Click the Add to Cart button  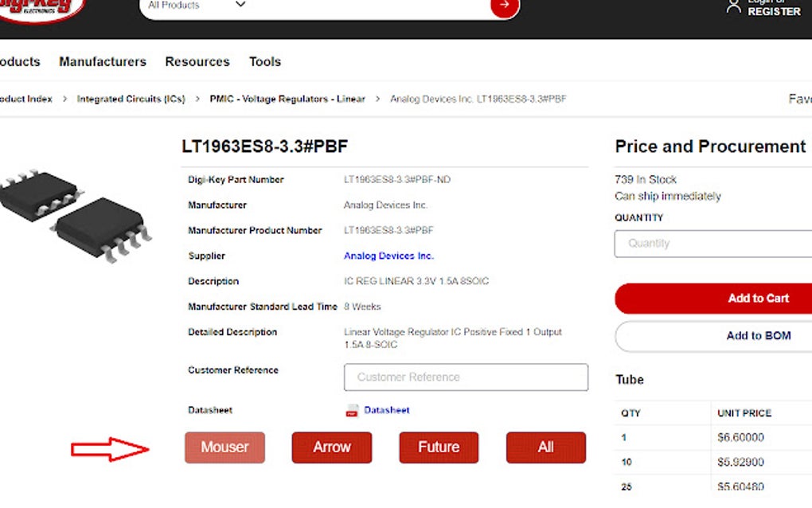pyautogui.click(x=758, y=298)
